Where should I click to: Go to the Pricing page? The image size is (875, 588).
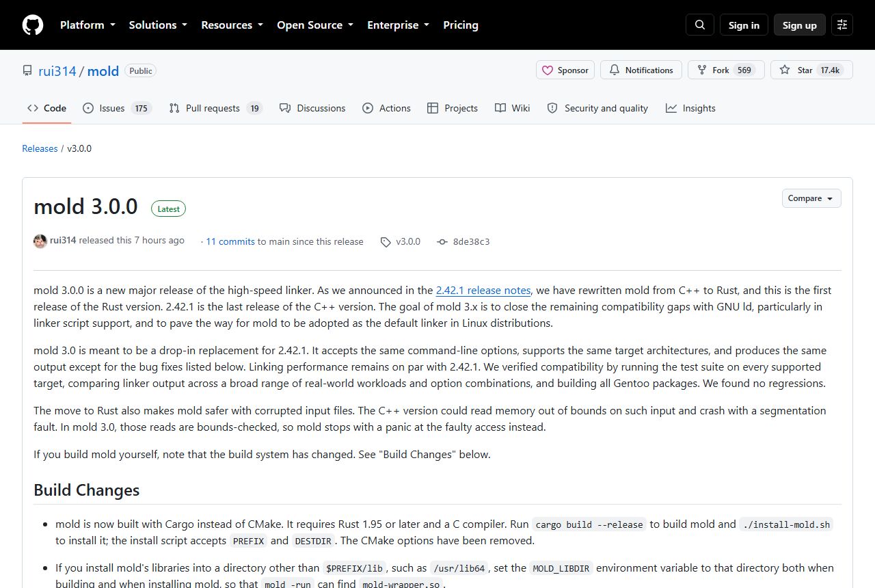tap(461, 25)
